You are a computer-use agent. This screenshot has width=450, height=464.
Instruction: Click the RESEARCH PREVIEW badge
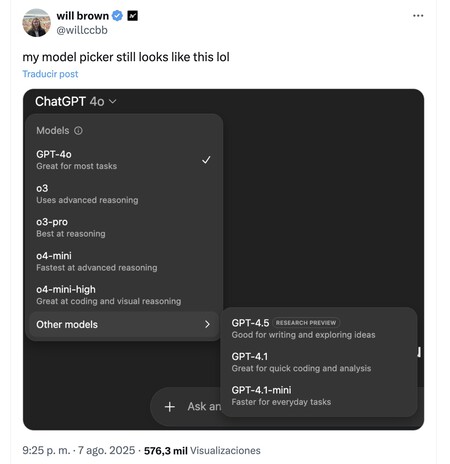tap(306, 323)
